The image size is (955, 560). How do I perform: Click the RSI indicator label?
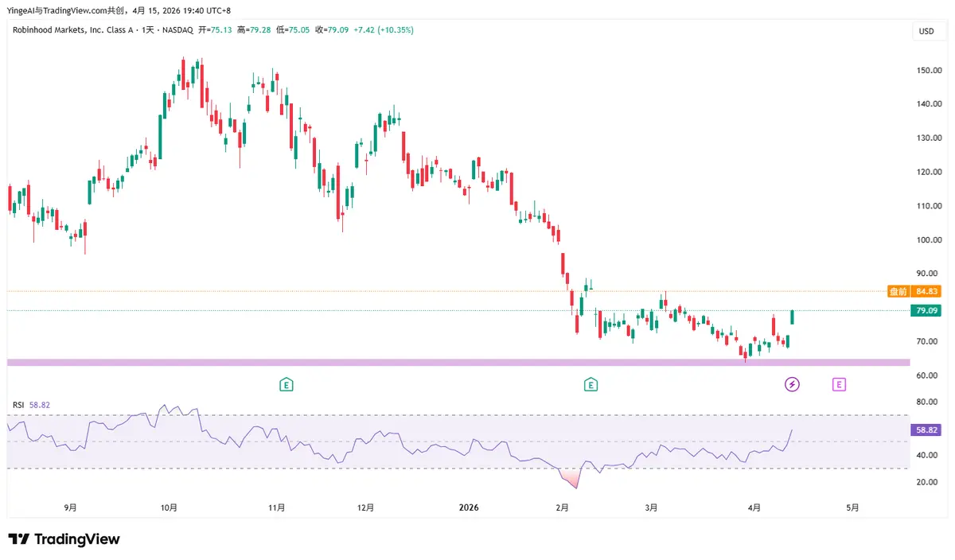point(18,405)
